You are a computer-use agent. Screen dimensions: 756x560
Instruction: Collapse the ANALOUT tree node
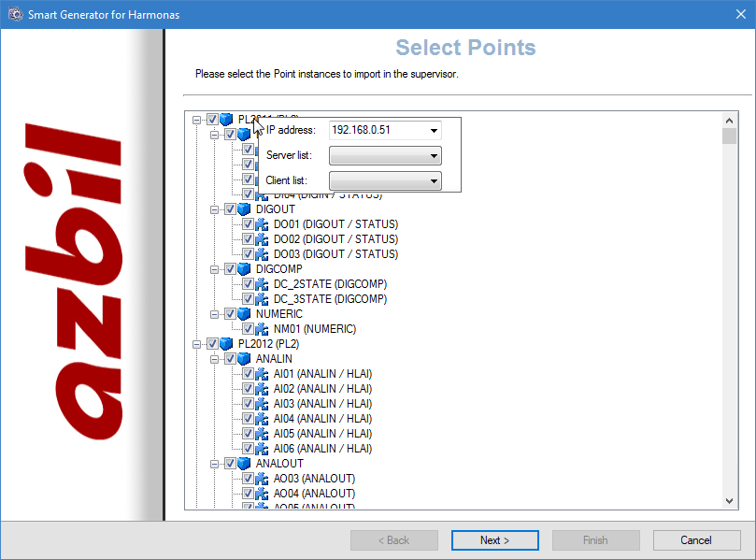tap(215, 464)
